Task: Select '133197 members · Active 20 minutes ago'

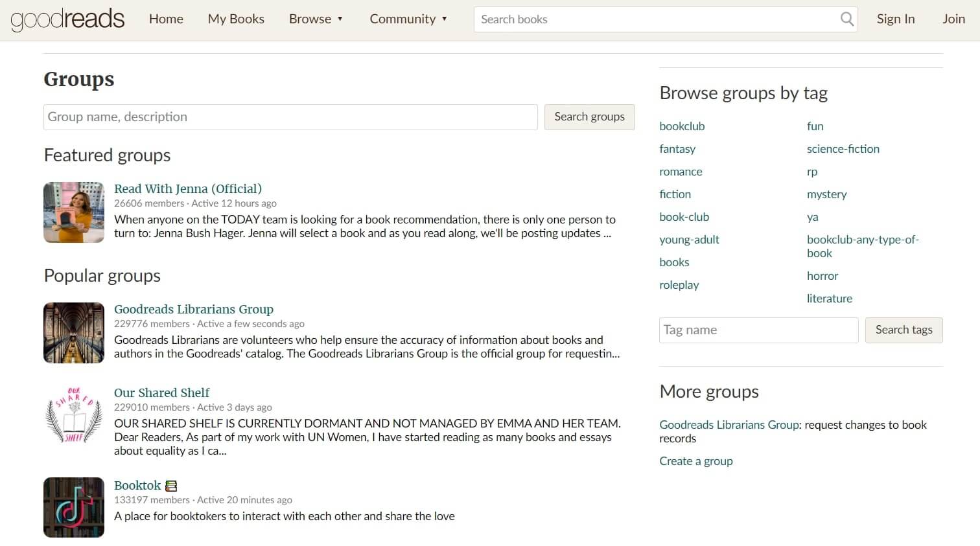Action: (x=203, y=500)
